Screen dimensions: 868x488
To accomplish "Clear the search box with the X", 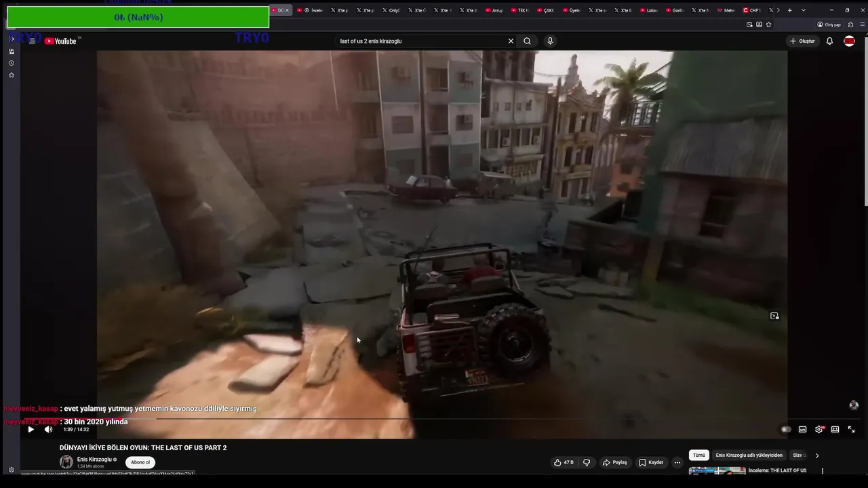I will point(511,41).
